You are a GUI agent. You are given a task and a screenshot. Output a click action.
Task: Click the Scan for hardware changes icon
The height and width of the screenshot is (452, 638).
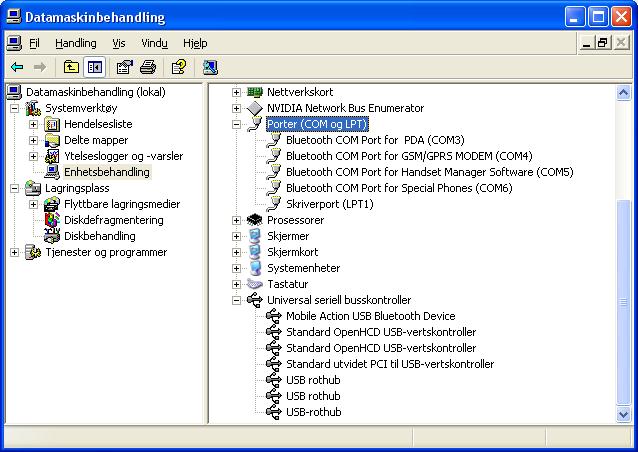point(210,67)
